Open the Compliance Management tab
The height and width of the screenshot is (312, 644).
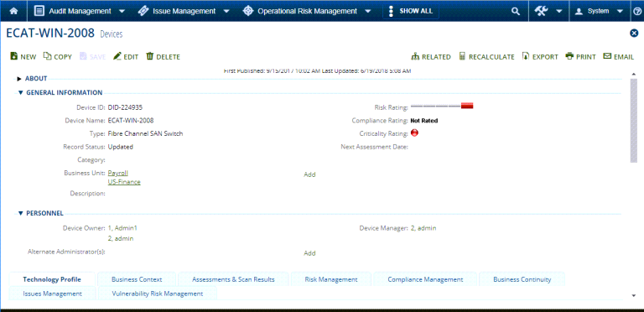tap(425, 279)
